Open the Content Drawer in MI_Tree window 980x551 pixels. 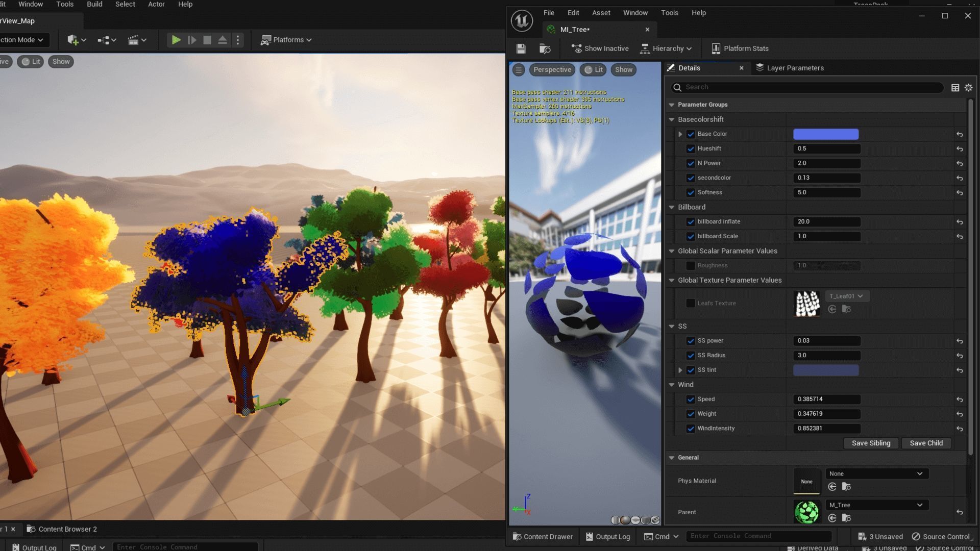pos(543,536)
